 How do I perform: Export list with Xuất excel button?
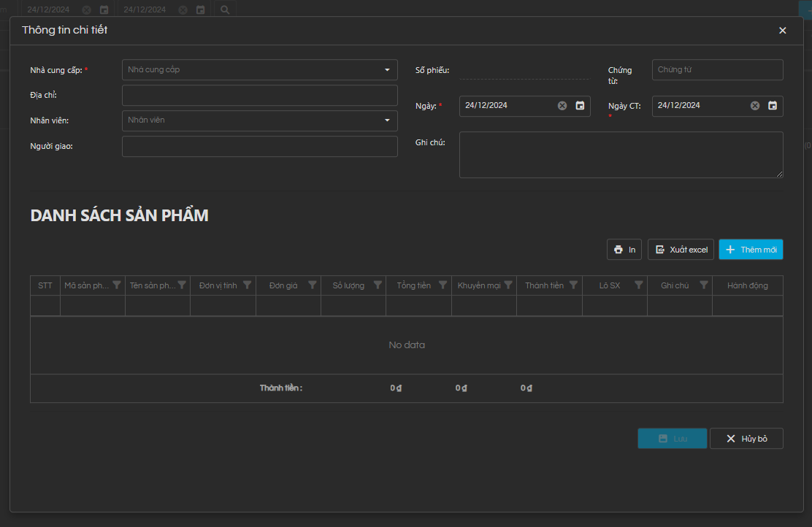(681, 250)
